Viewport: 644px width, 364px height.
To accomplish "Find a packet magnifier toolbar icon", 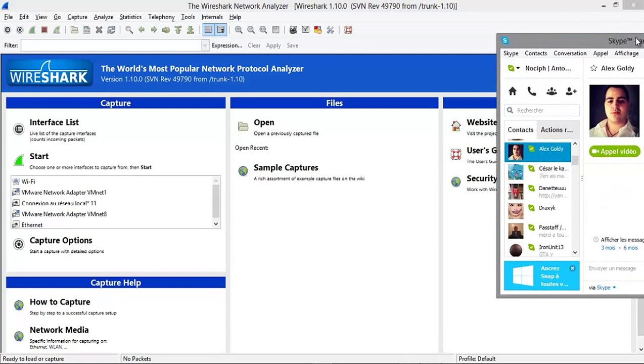I will tap(129, 30).
